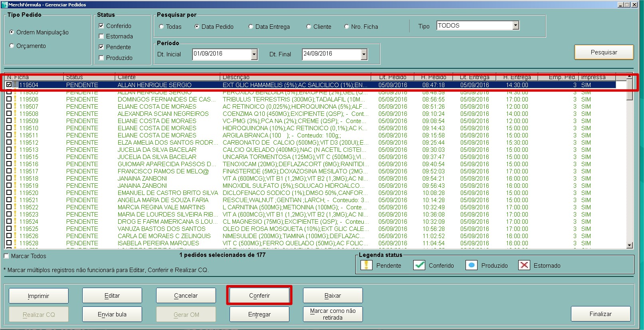
Task: Click the Descrição column header
Action: tap(295, 77)
